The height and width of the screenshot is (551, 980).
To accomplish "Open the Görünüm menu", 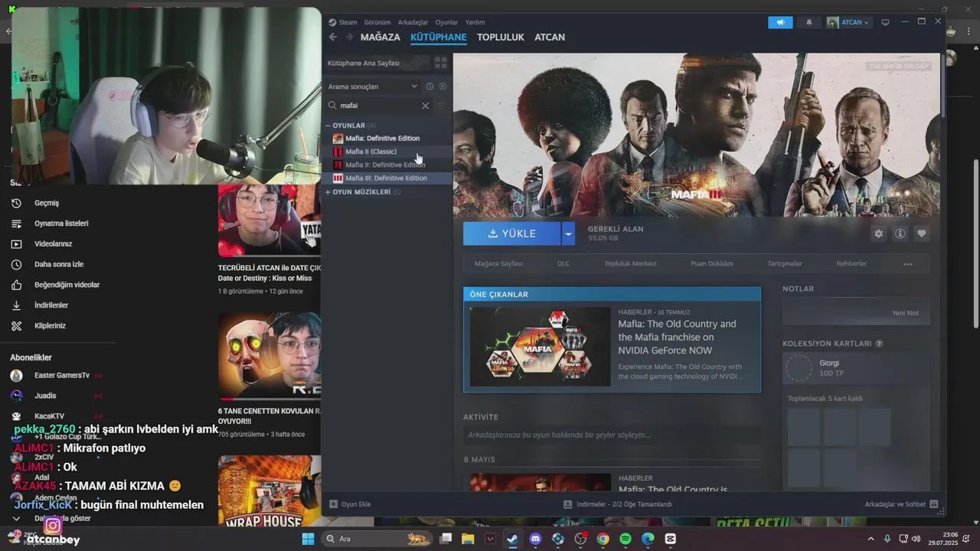I will 377,22.
